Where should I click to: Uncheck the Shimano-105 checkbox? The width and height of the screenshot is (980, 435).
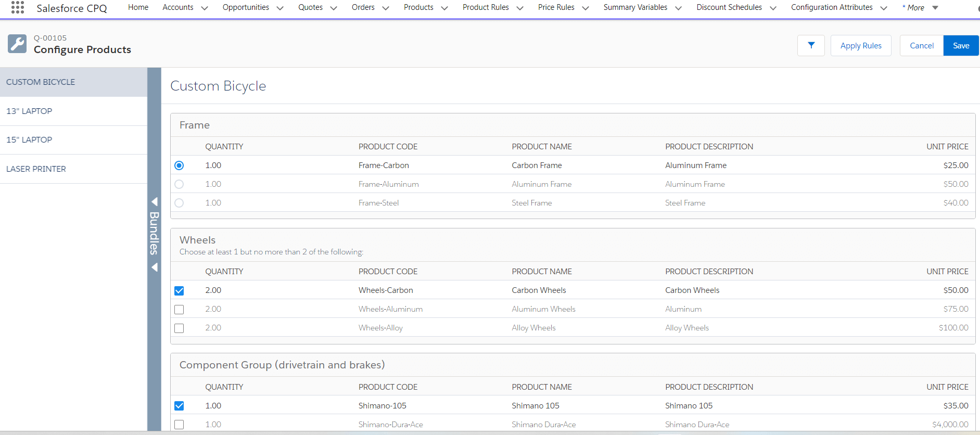point(179,406)
